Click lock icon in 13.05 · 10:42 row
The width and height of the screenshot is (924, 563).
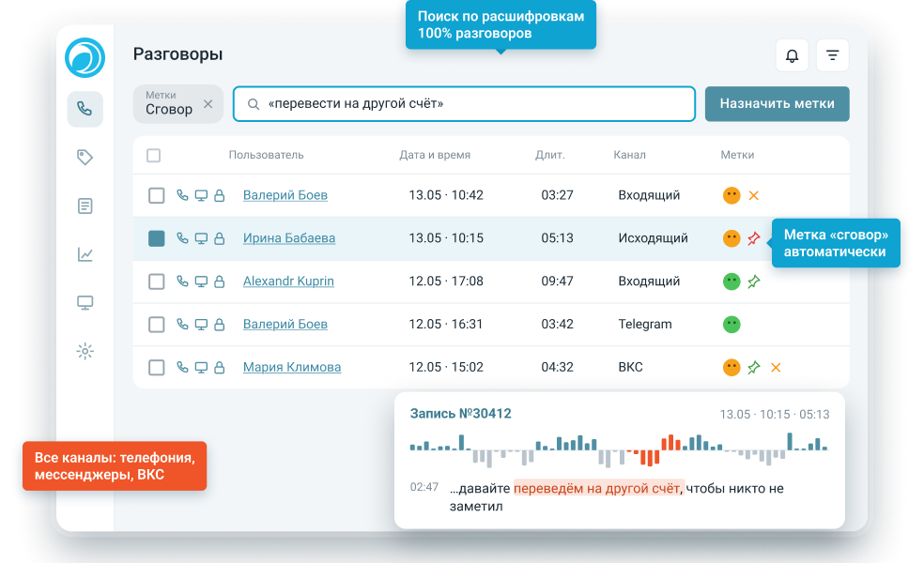[x=219, y=195]
